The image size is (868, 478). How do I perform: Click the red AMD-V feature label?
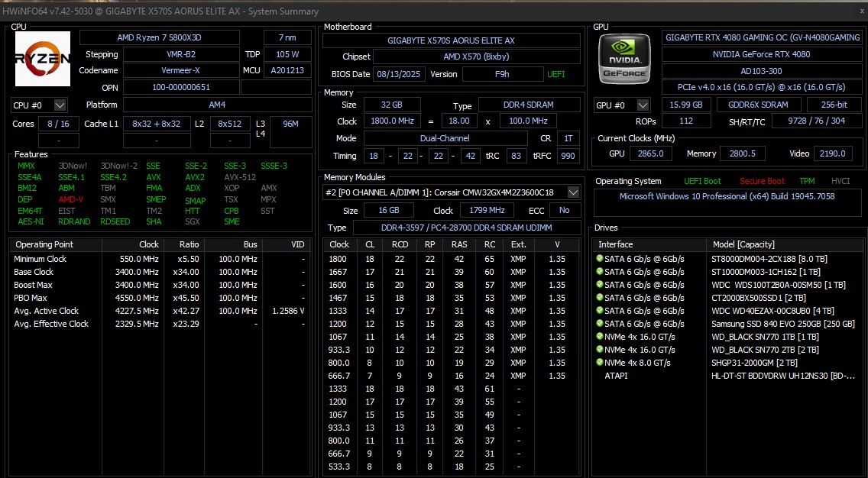tap(70, 199)
